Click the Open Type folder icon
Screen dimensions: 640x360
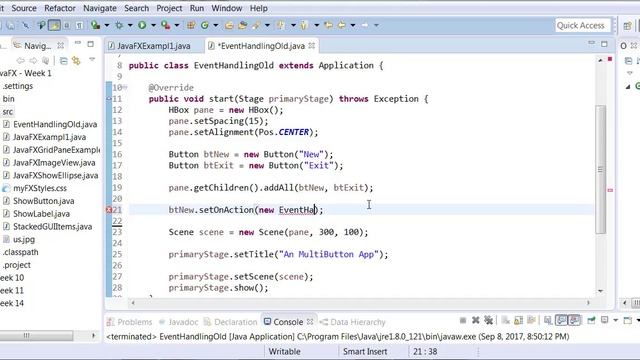[x=229, y=25]
